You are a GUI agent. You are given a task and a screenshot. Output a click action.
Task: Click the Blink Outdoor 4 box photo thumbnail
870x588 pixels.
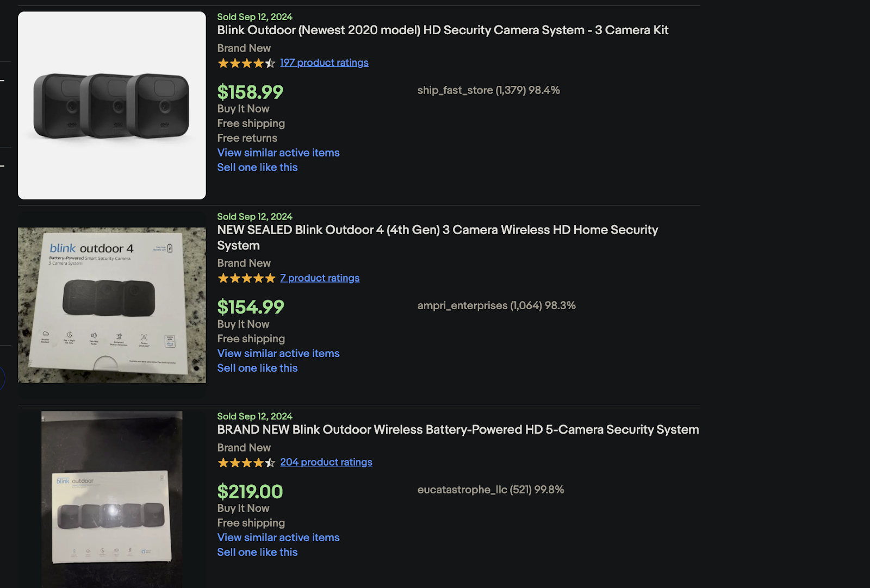(111, 304)
